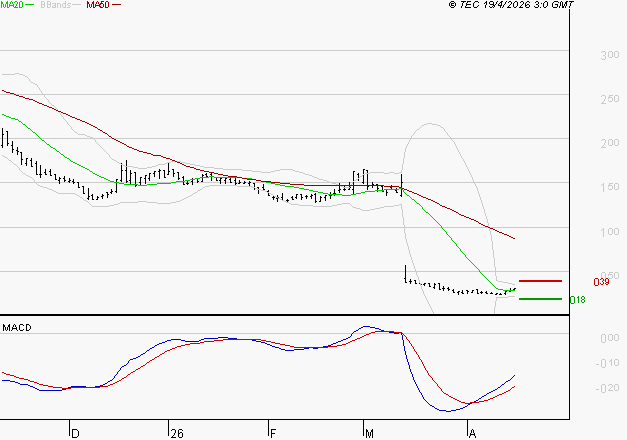Click the MA20 legend label
This screenshot has height=440, width=627.
tap(11, 5)
